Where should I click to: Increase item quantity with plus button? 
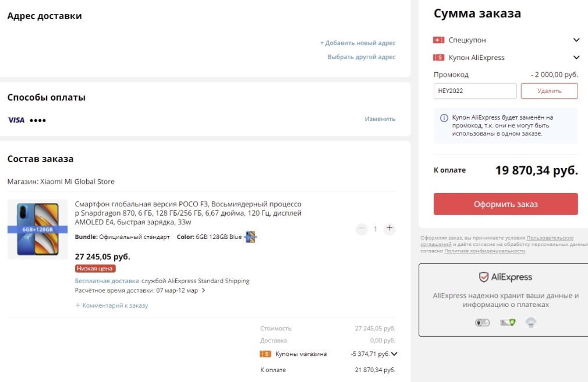tap(389, 229)
